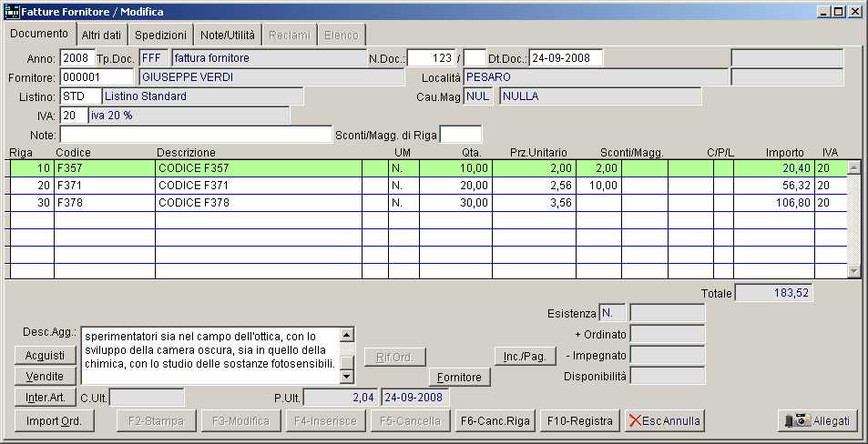Click the Importo cell 56,32
The height and width of the screenshot is (444, 868).
774,186
